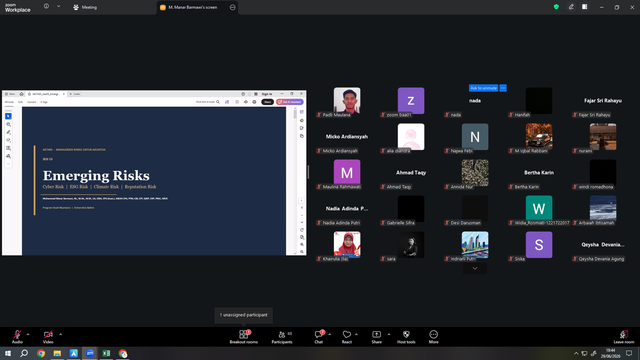Click Ask to unmute on nada's tile
Screen dimensions: 640x360
coord(483,88)
